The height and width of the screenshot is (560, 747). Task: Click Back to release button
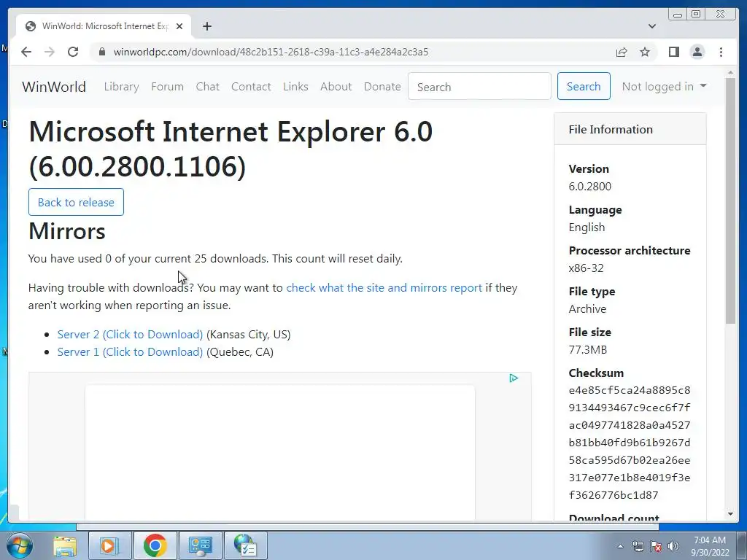pos(76,202)
